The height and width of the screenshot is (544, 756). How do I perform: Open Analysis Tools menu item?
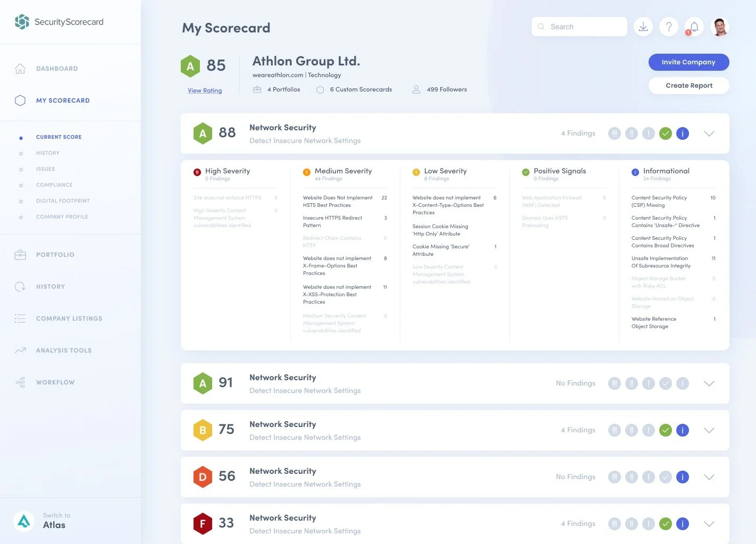[64, 350]
